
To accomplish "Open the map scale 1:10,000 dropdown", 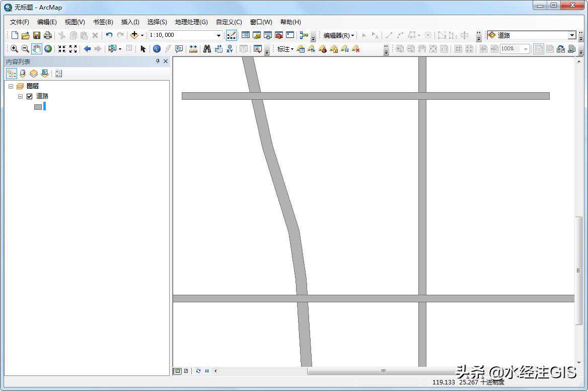I will click(218, 35).
